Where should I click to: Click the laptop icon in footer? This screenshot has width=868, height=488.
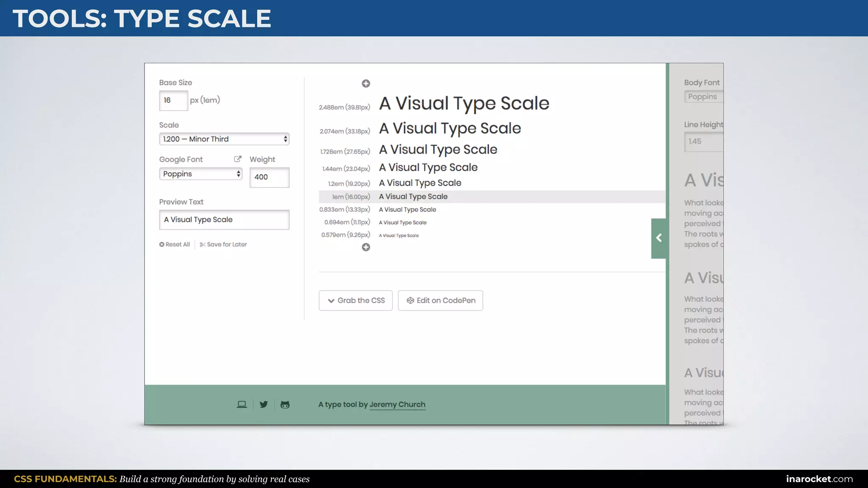pos(242,405)
